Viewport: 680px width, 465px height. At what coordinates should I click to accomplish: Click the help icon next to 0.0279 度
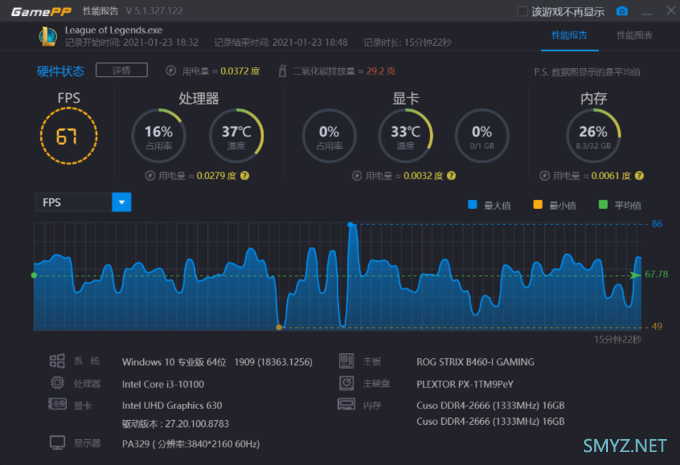click(x=245, y=176)
